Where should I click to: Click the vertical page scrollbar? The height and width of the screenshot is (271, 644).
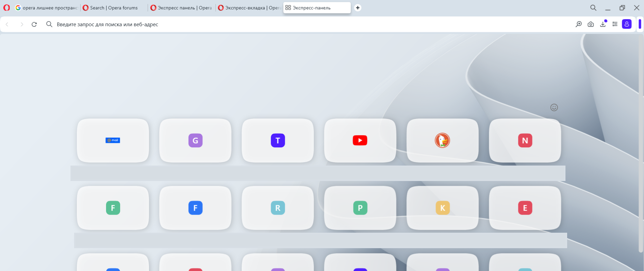[x=641, y=143]
